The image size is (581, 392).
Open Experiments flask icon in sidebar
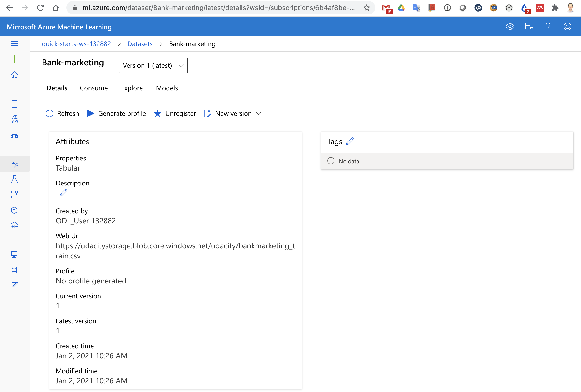pos(14,179)
